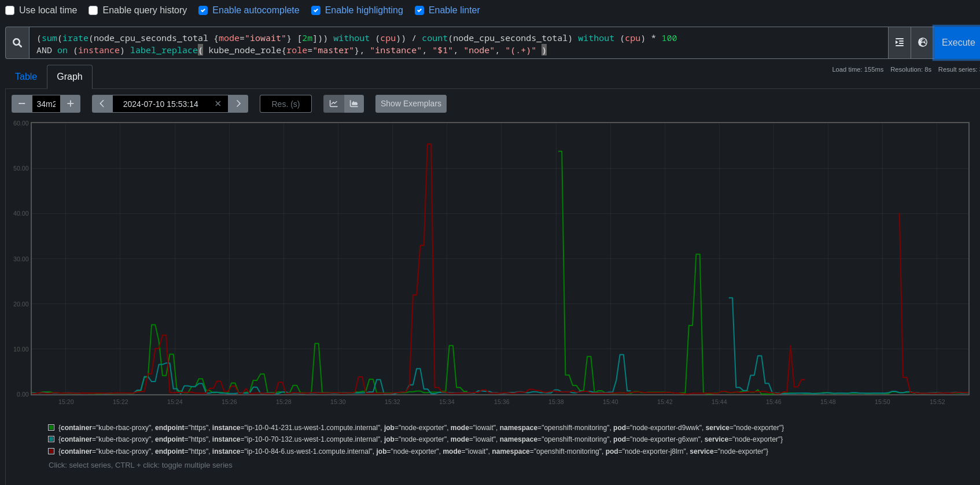Viewport: 980px width, 485px height.
Task: Enable query history checkbox
Action: [x=93, y=10]
